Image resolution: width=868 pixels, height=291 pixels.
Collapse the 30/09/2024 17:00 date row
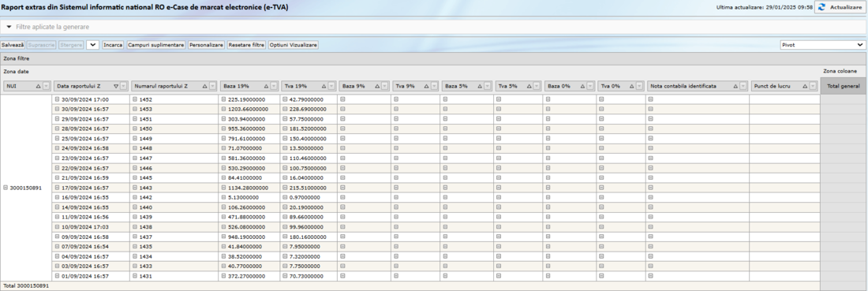57,99
